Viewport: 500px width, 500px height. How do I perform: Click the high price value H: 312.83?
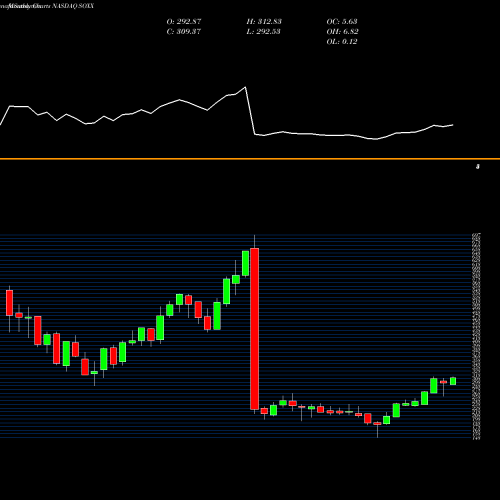point(264,22)
